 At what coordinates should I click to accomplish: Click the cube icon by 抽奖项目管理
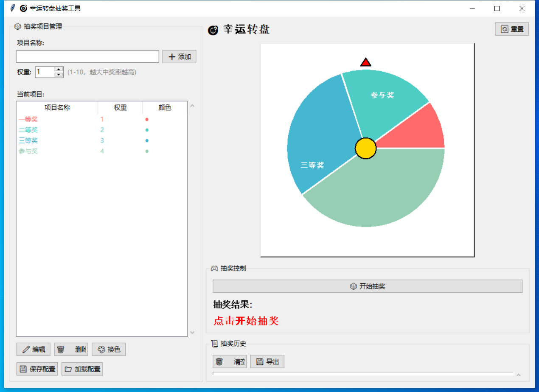coord(18,26)
